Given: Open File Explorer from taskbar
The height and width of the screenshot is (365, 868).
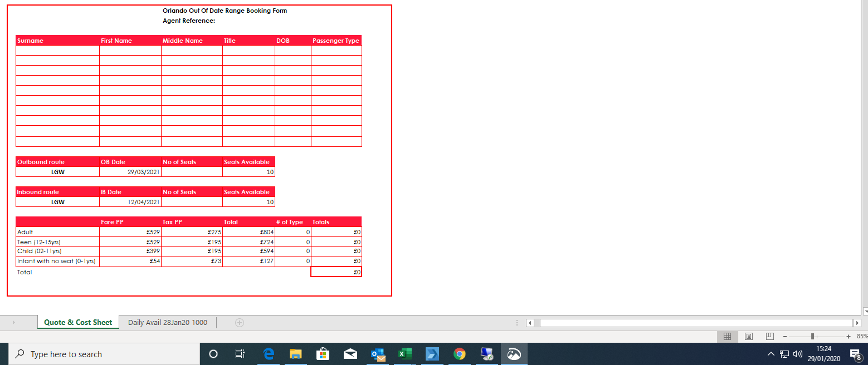Looking at the screenshot, I should click(295, 354).
